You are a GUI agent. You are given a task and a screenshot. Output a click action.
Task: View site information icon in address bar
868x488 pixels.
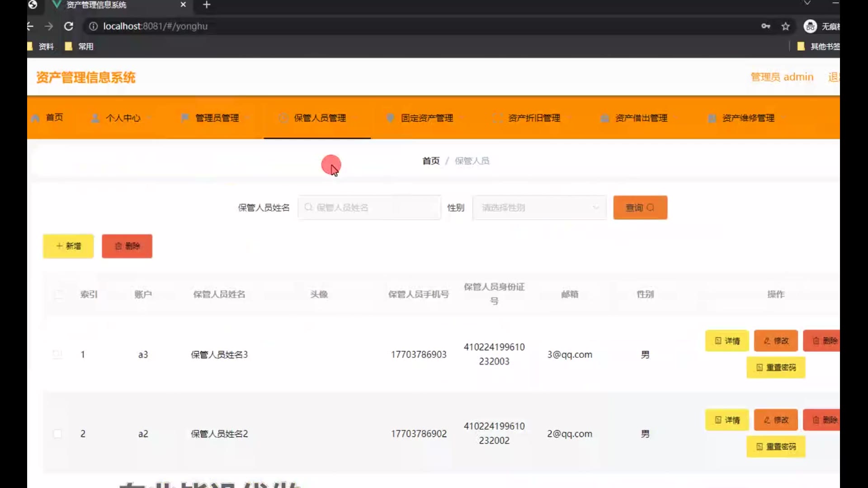93,26
